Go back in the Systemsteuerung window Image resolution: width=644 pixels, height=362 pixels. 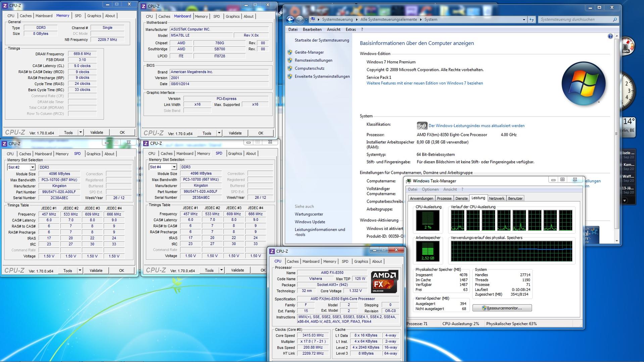pyautogui.click(x=291, y=19)
